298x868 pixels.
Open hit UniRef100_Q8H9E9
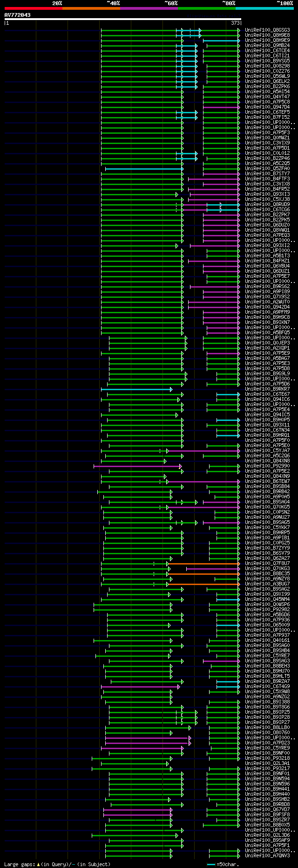coord(267,41)
